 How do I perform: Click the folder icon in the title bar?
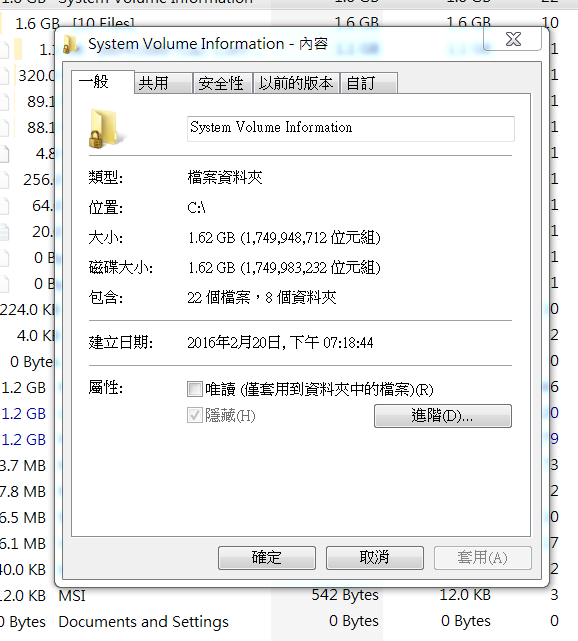[x=71, y=44]
